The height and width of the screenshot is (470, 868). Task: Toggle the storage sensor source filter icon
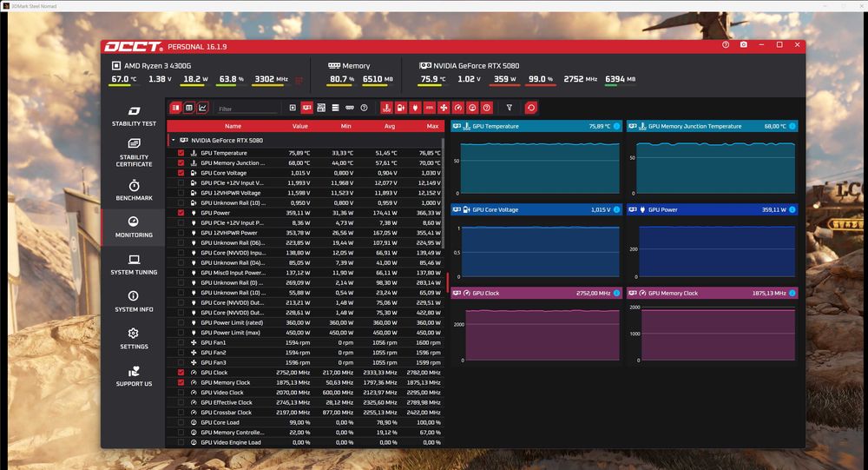(335, 108)
